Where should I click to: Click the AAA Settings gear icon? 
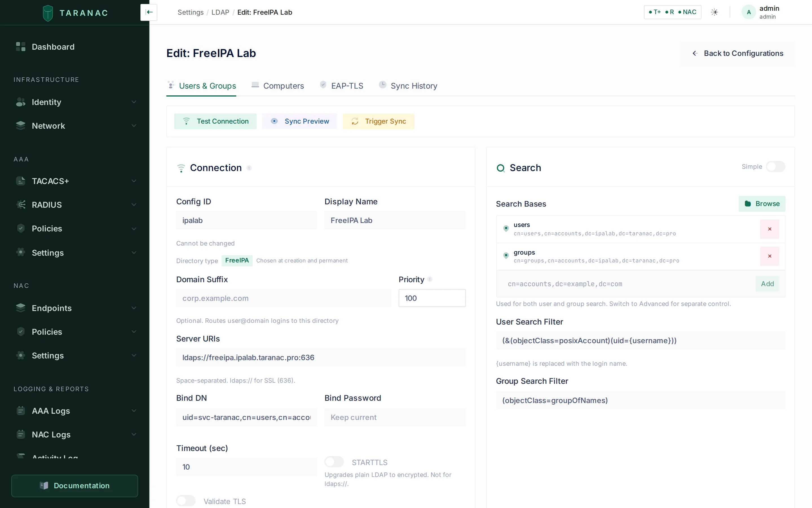pos(21,252)
